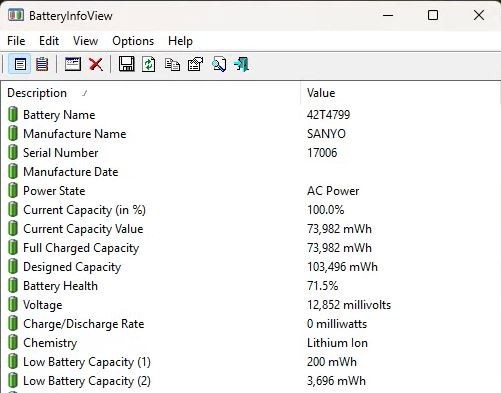Select the Manufacture Date row label

point(71,172)
